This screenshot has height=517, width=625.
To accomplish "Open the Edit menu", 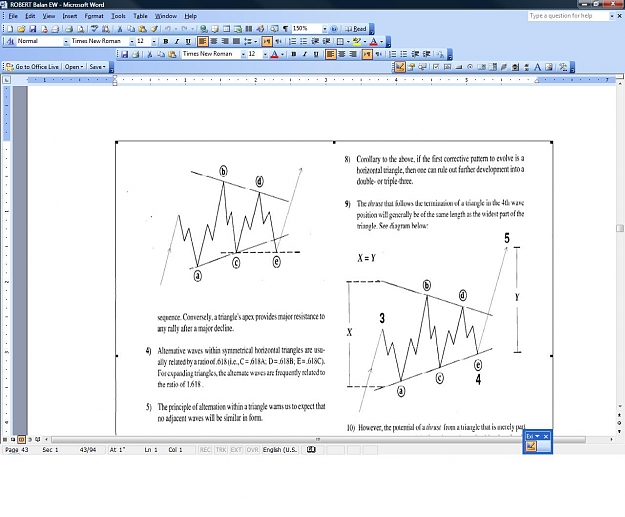I will [x=30, y=16].
